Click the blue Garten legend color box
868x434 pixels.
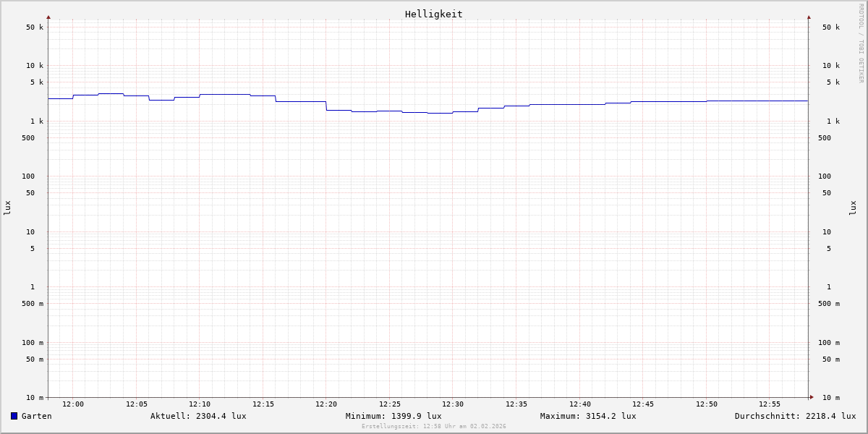(14, 416)
